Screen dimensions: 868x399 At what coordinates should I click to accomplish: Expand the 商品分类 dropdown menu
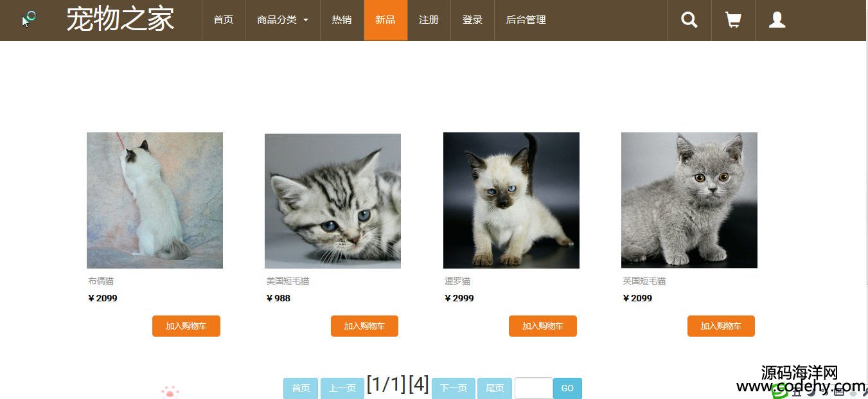[x=283, y=20]
